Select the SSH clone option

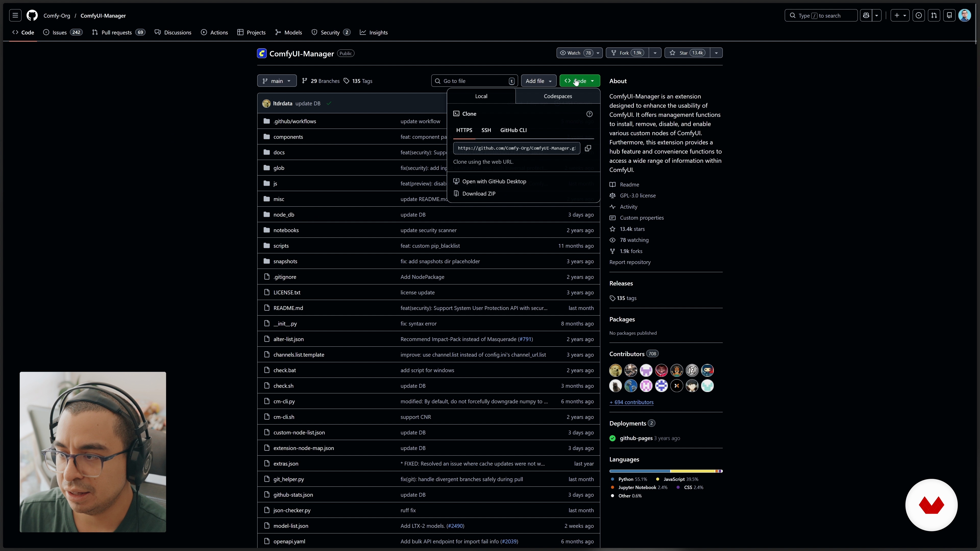486,130
